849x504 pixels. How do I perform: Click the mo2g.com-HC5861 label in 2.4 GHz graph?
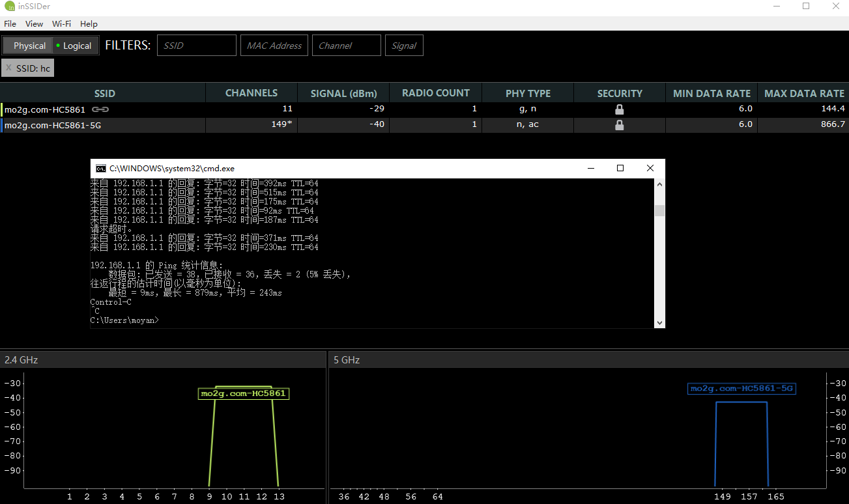(x=244, y=393)
